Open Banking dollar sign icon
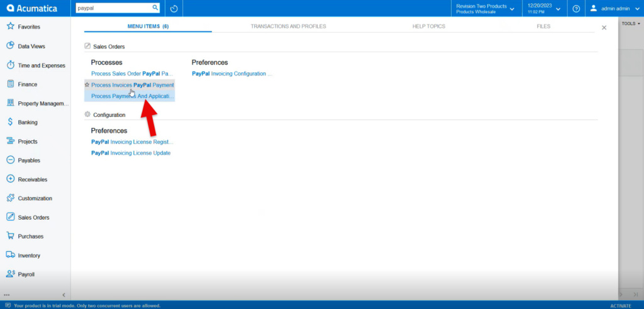The height and width of the screenshot is (309, 644). coord(11,122)
